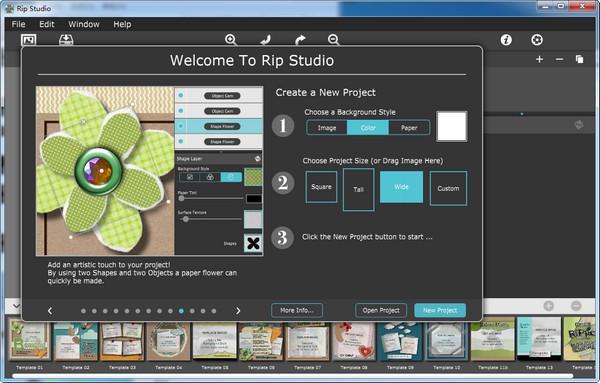The width and height of the screenshot is (600, 383).
Task: Click the duplicate layer icon
Action: (x=579, y=59)
